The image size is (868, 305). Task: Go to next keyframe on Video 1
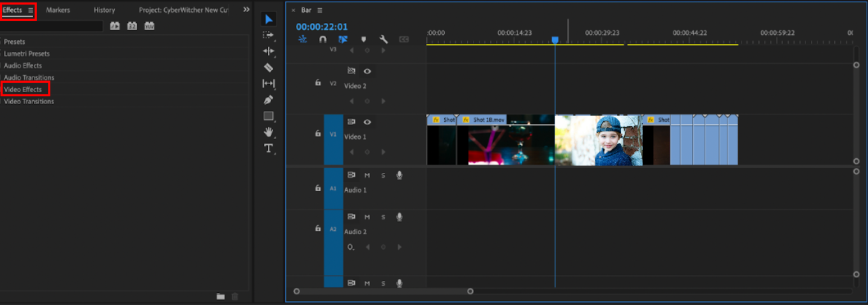[x=383, y=152]
